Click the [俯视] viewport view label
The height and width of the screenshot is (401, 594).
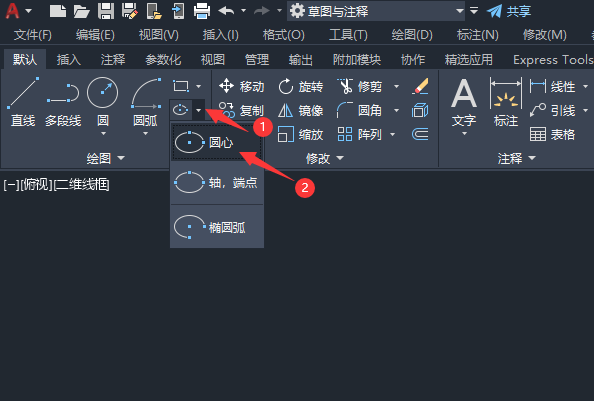(36, 185)
